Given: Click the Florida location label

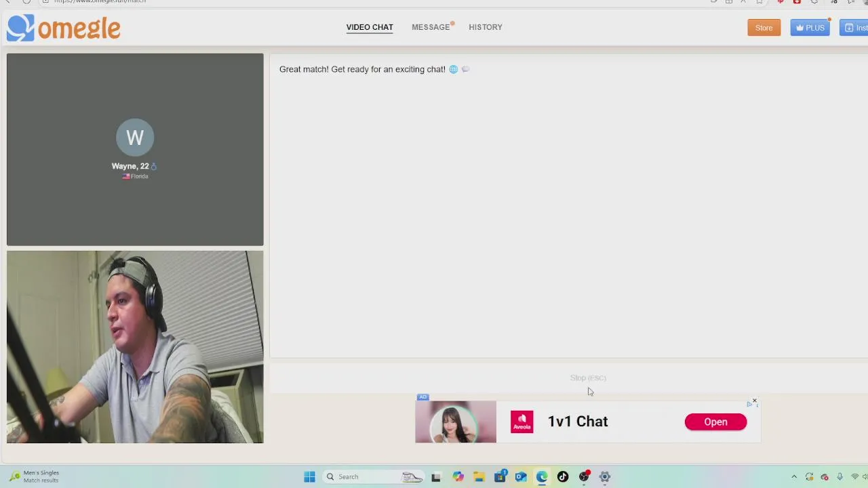Looking at the screenshot, I should [135, 176].
